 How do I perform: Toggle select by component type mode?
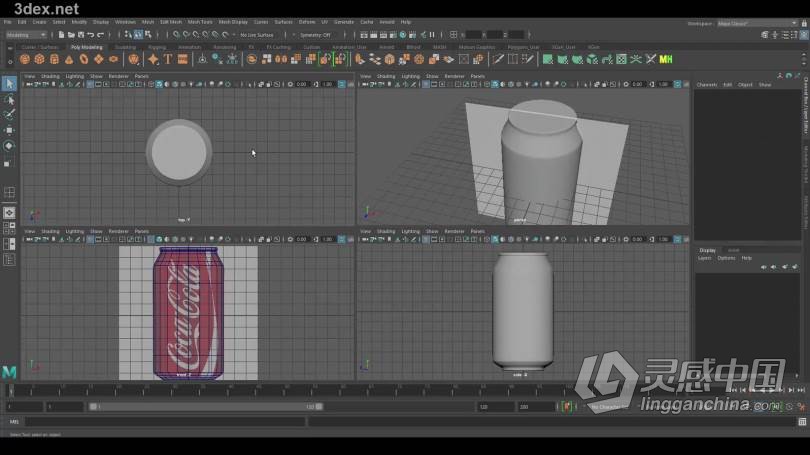[148, 35]
